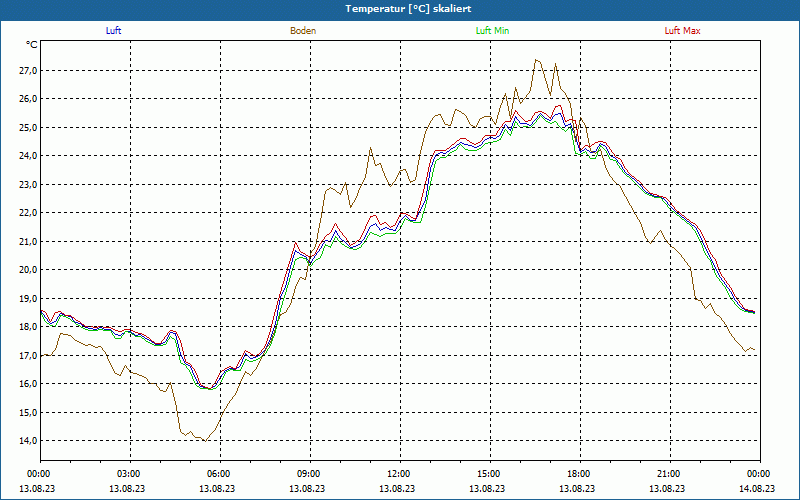This screenshot has width=800, height=500.
Task: Click the 22,0 y-axis value
Action: coord(29,213)
